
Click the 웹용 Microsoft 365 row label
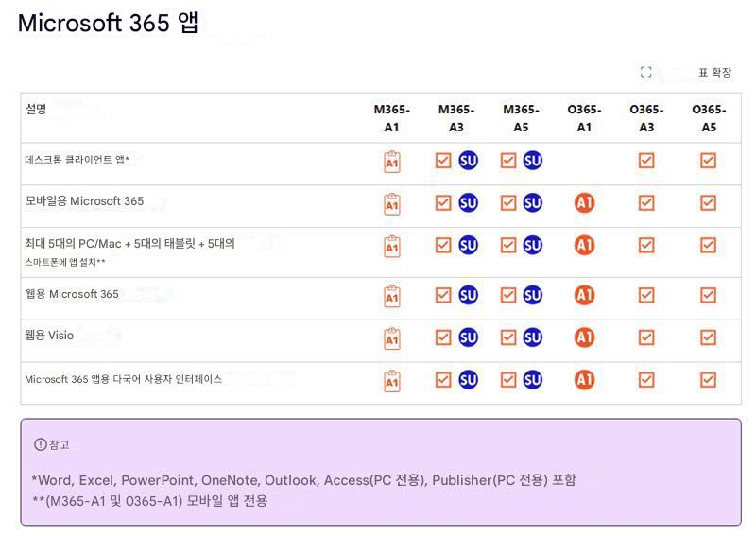[72, 293]
